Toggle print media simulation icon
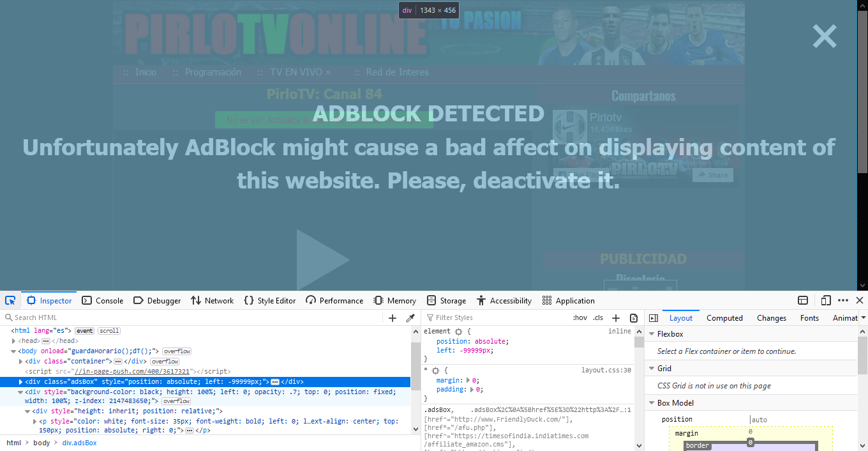Viewport: 868px width, 451px height. (634, 317)
